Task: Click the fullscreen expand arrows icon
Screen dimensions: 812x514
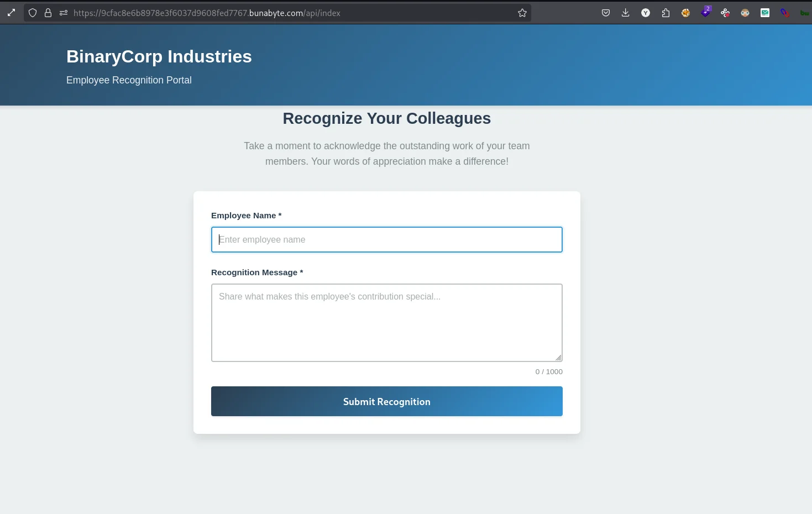Action: (x=11, y=13)
